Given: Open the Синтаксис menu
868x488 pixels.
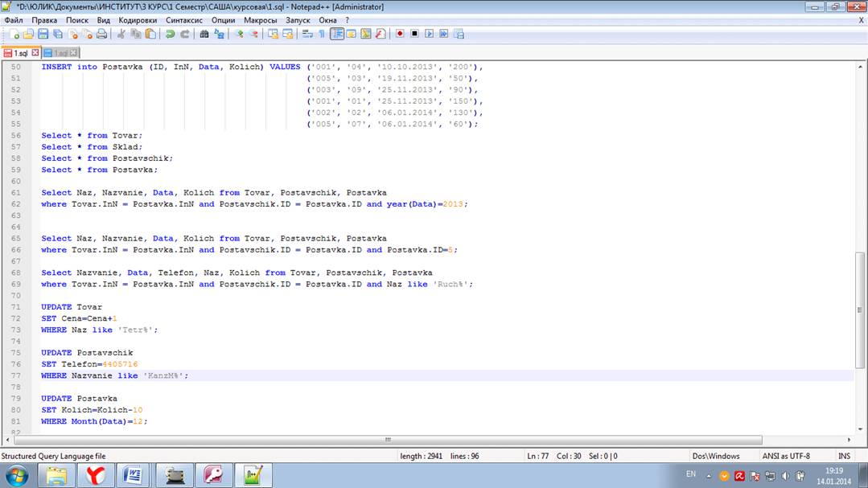Looking at the screenshot, I should click(184, 19).
